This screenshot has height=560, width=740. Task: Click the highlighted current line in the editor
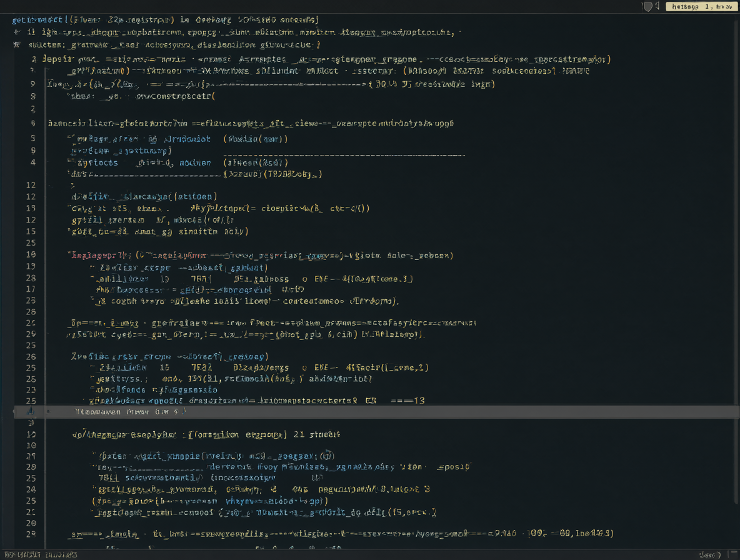377,412
